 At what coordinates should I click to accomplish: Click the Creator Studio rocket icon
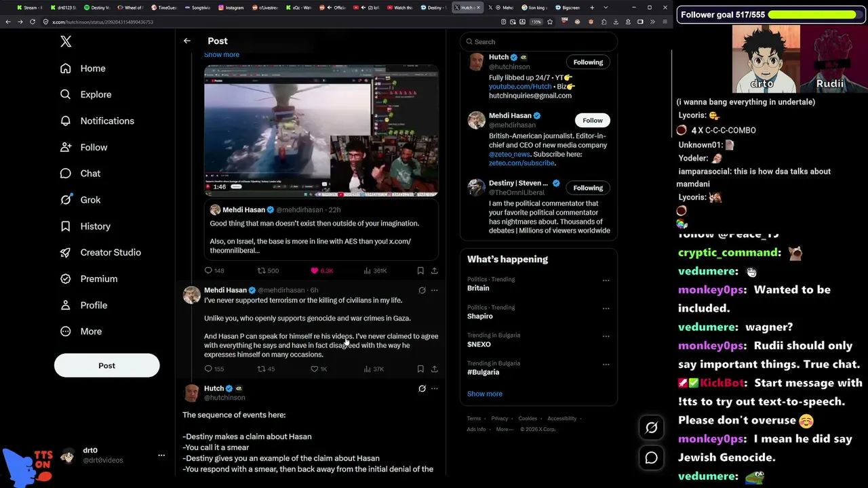pos(66,252)
